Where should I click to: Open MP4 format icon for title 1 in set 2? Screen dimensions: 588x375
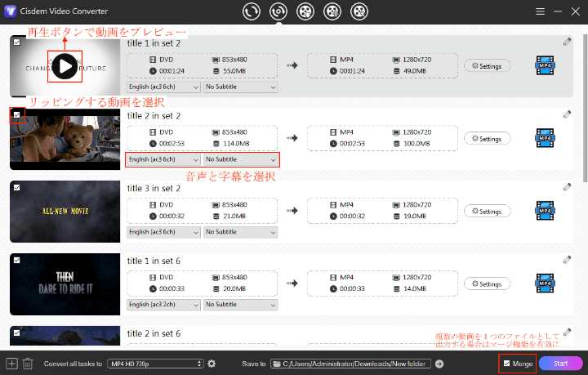[x=545, y=65]
